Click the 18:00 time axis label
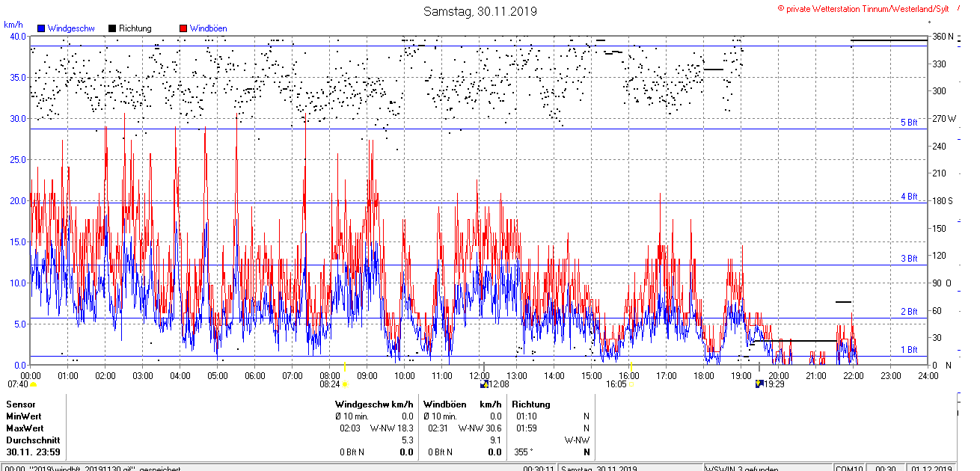The image size is (980, 471). 704,375
